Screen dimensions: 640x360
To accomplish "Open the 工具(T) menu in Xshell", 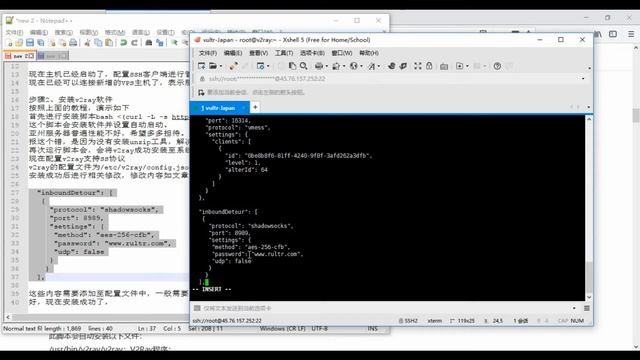I will (x=284, y=53).
